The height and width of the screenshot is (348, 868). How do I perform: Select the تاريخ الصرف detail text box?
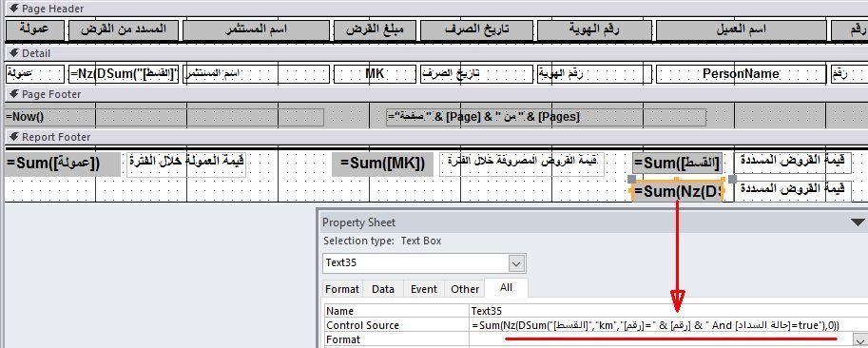pos(477,73)
